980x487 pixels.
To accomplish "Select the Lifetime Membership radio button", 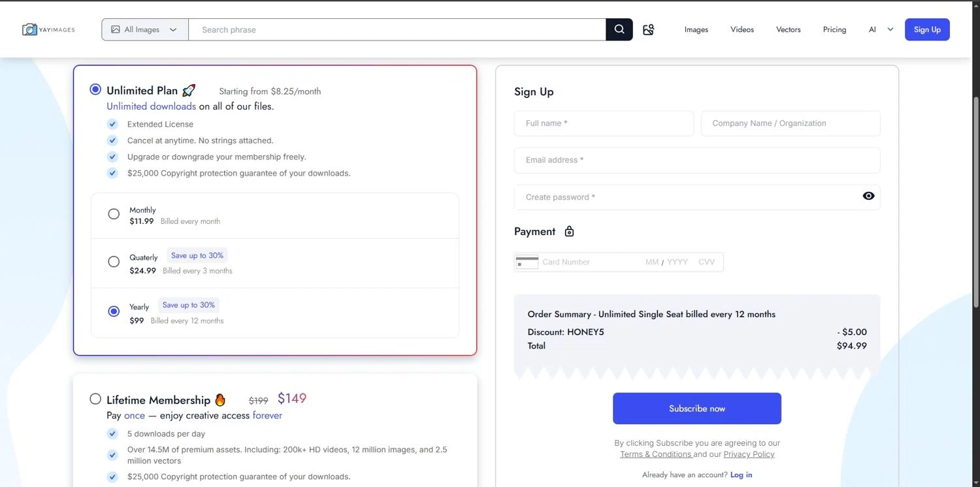I will point(95,399).
